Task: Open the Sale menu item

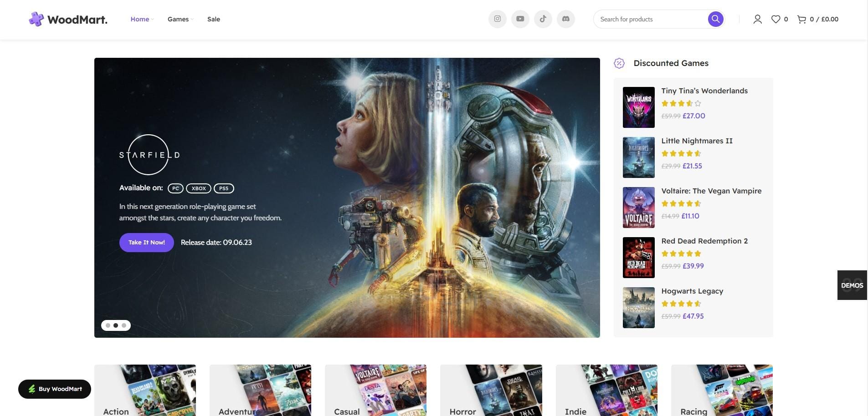Action: [x=214, y=19]
